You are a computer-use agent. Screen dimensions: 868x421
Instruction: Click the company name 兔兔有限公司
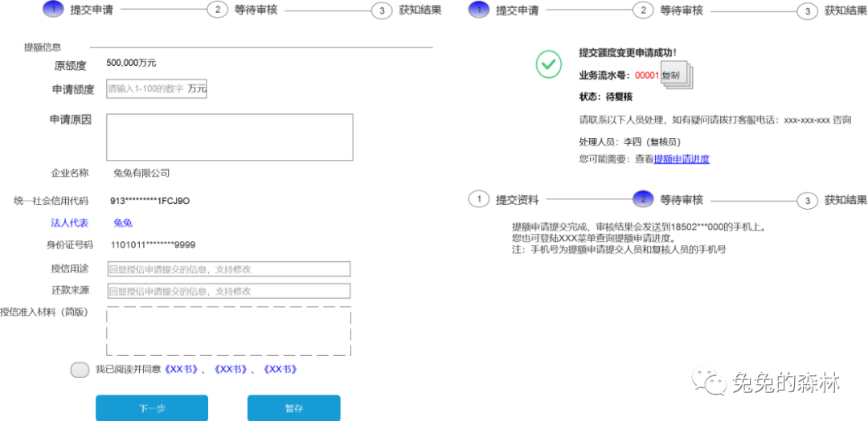click(141, 173)
